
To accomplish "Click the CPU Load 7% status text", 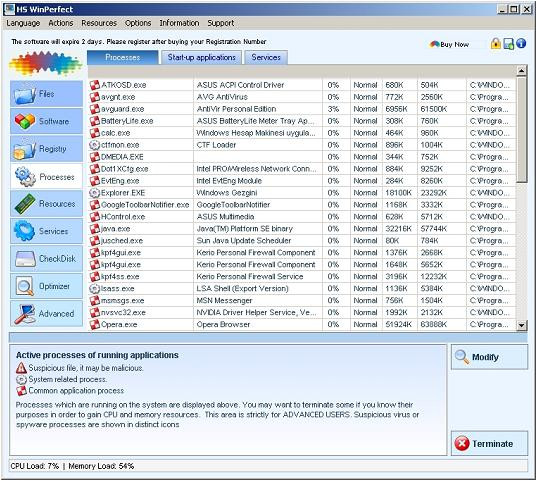I will coord(35,466).
